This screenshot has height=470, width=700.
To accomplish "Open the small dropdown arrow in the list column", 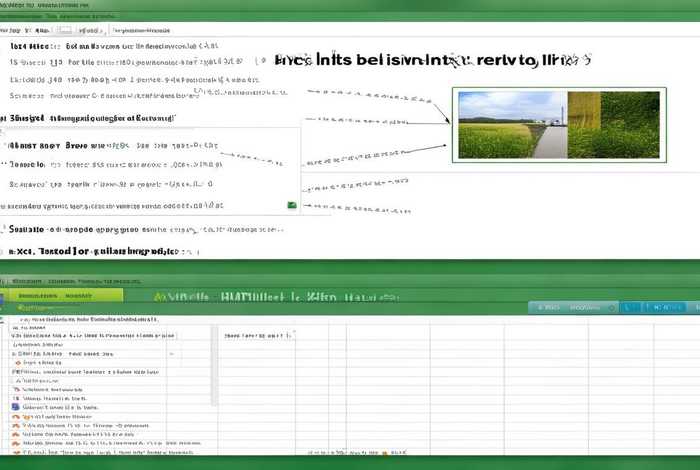I will [x=171, y=353].
